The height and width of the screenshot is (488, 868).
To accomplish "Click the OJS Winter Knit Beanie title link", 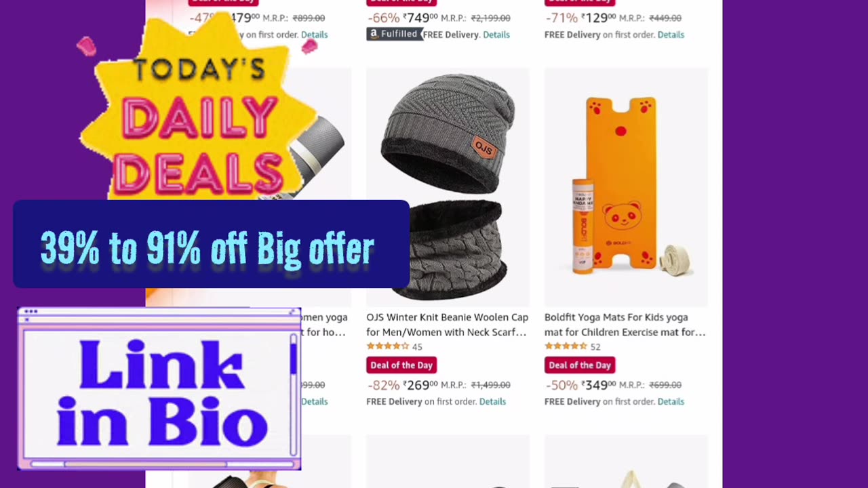I will click(447, 325).
